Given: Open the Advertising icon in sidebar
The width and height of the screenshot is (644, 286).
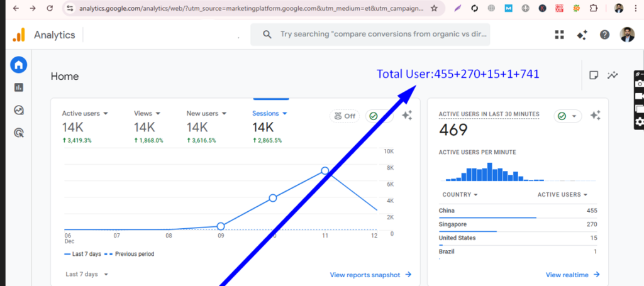Looking at the screenshot, I should click(19, 133).
